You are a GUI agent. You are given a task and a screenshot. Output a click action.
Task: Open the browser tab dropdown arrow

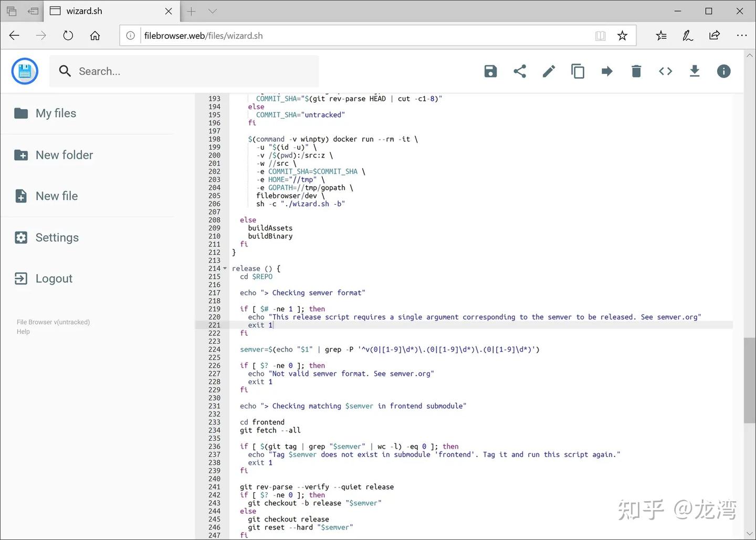[212, 10]
